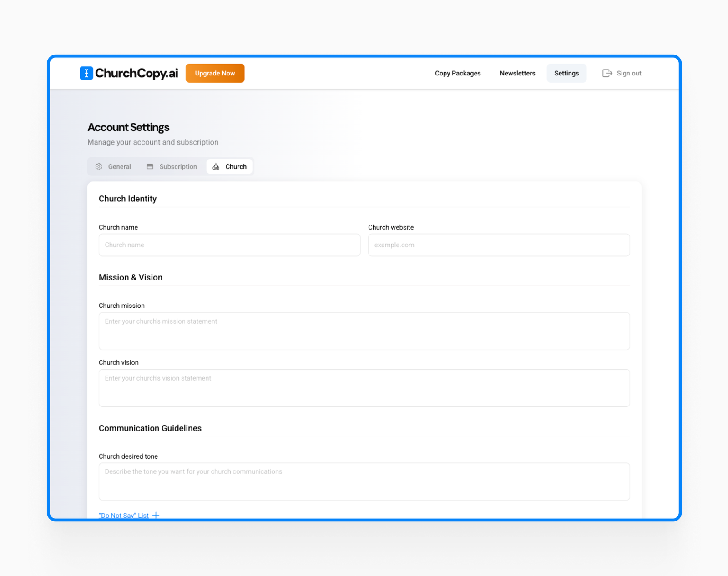Click the church icon on Church tab
This screenshot has height=576, width=728.
pos(216,166)
